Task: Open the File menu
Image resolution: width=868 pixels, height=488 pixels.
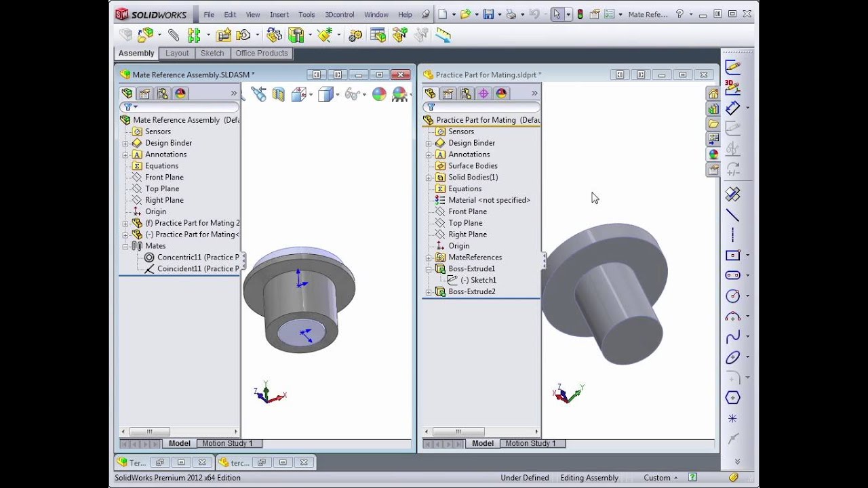Action: coord(209,14)
